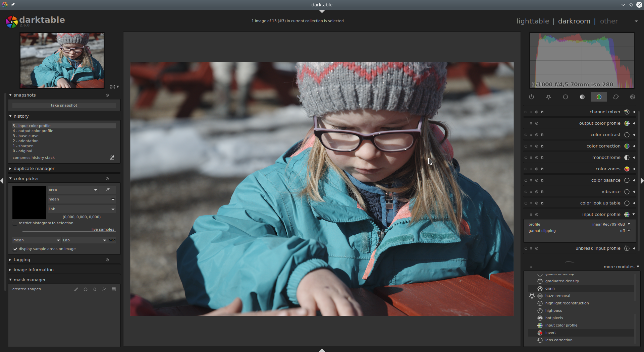This screenshot has width=644, height=352.
Task: Open the tone modules group tab
Action: 582,97
